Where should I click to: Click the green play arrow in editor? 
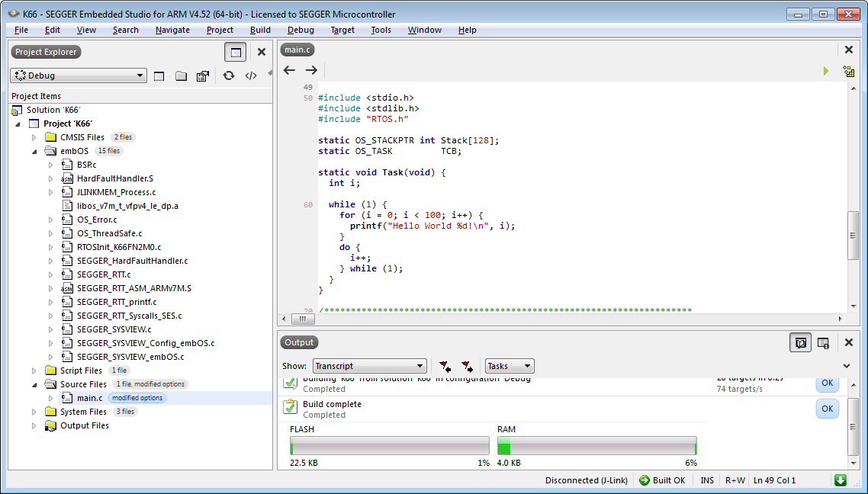tap(825, 71)
